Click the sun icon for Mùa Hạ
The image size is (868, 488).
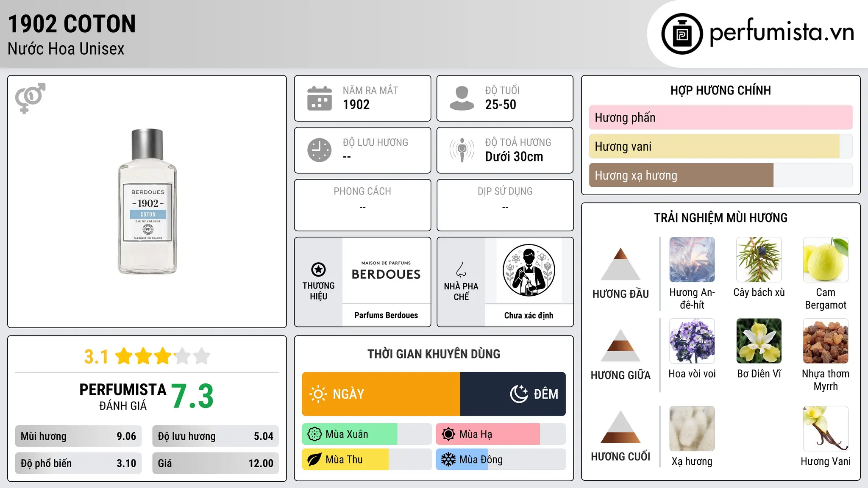448,434
